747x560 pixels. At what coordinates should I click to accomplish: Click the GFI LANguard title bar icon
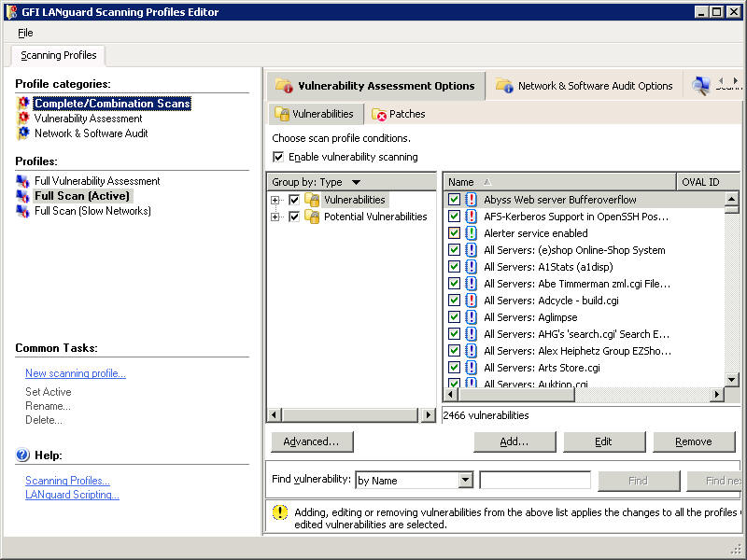tap(11, 11)
